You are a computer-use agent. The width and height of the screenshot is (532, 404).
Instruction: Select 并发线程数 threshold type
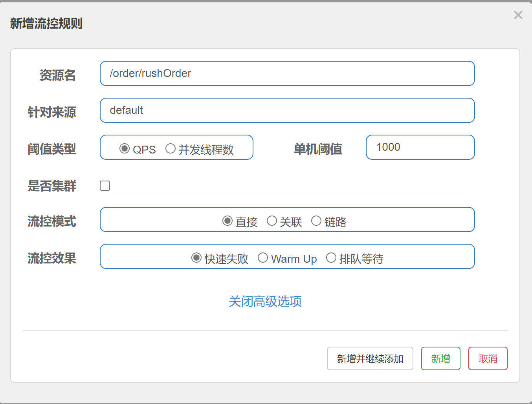(x=171, y=148)
